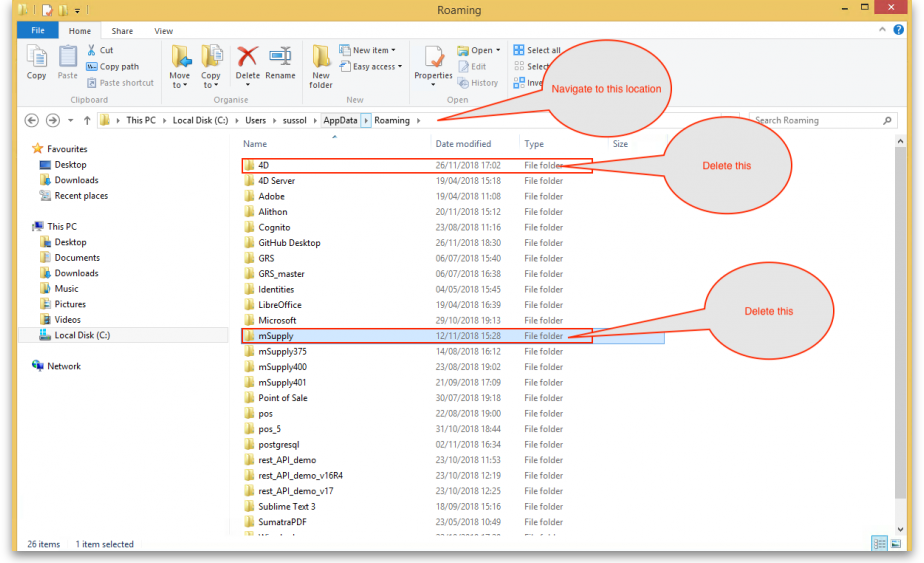Click AppData in the address bar

pyautogui.click(x=340, y=120)
